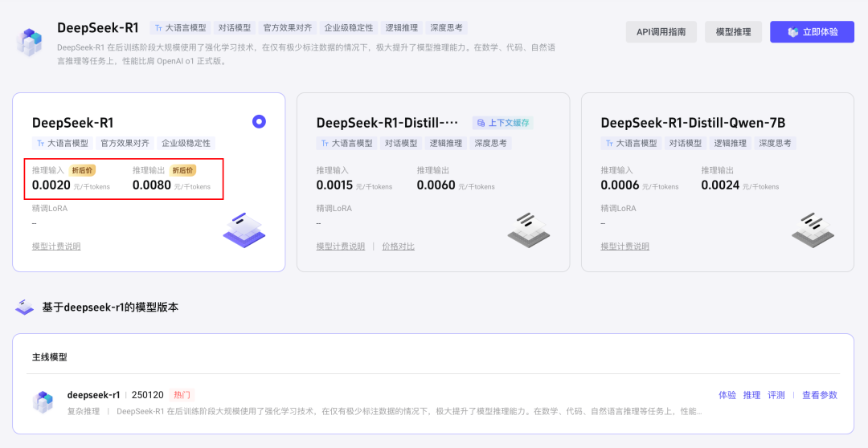Click the 0.0015 input price value

tap(334, 185)
